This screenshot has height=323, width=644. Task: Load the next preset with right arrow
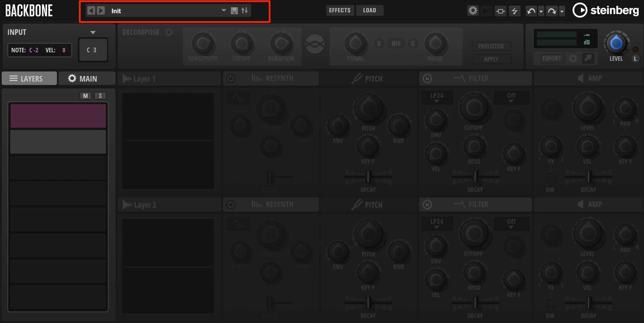pyautogui.click(x=101, y=11)
